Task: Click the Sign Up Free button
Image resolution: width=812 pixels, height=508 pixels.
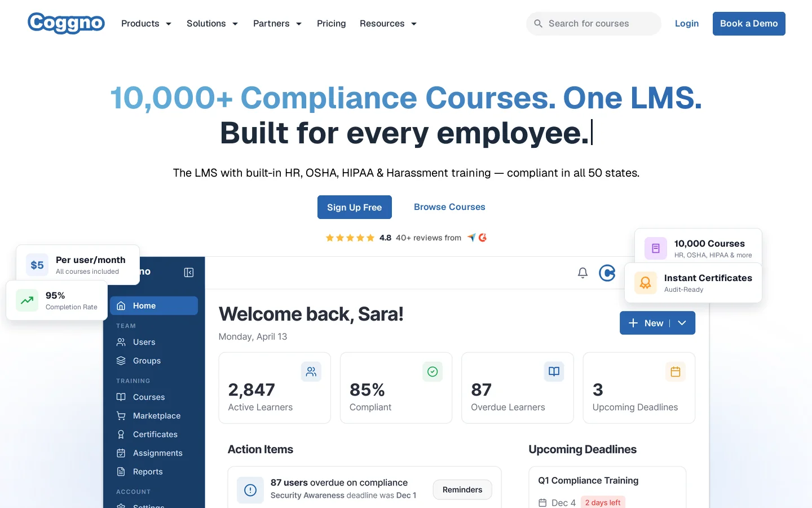Action: pos(355,207)
